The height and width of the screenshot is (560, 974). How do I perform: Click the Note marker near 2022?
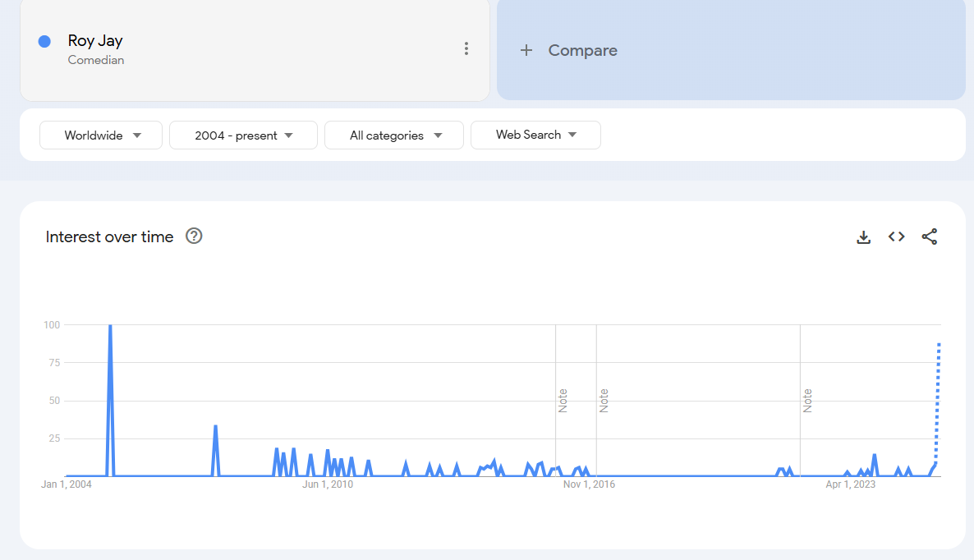point(807,401)
